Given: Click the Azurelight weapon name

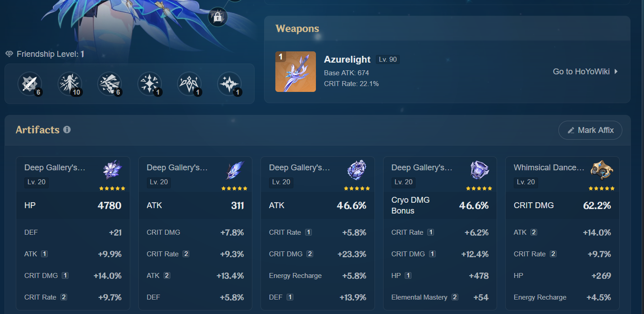Looking at the screenshot, I should tap(347, 59).
